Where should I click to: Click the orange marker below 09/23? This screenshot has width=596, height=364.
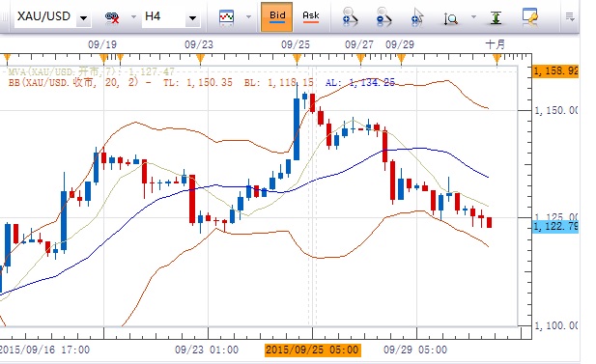[x=200, y=59]
